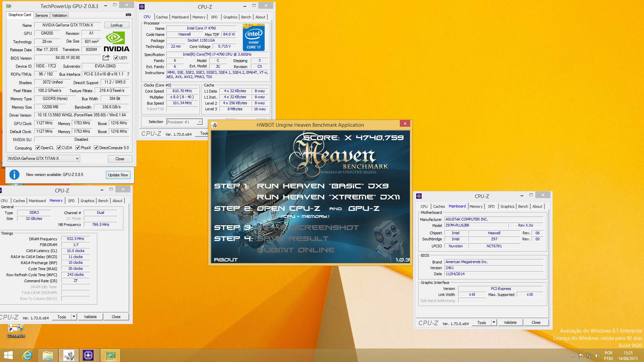The image size is (644, 362).
Task: Click the BIOS Version field 84.00.1F.00.90
Action: click(67, 58)
